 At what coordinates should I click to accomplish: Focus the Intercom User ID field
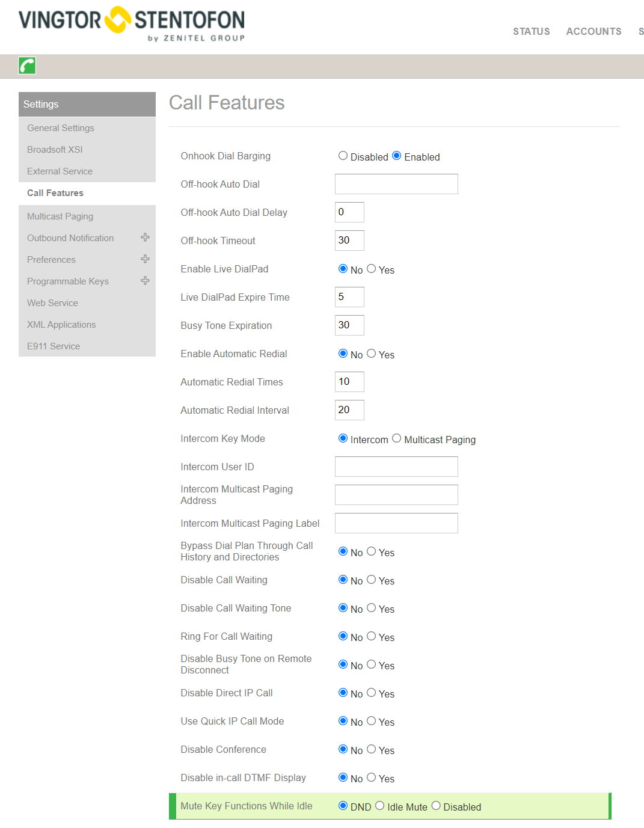[396, 467]
